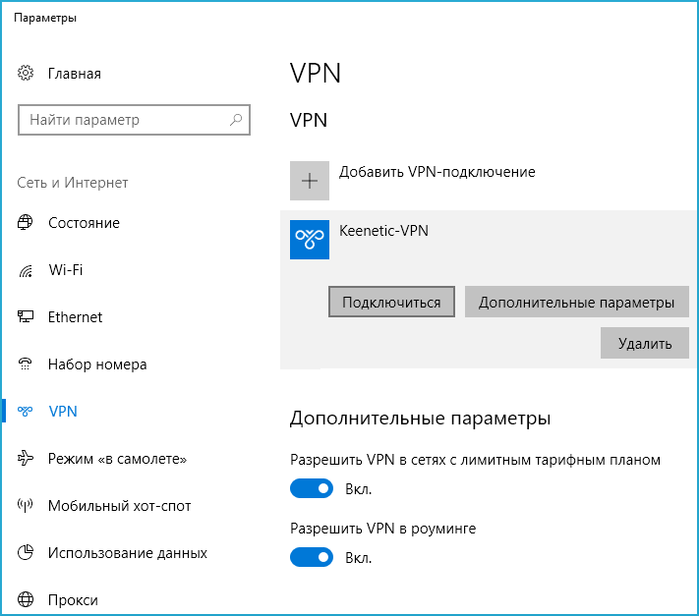Click the airplane mode icon
The image size is (699, 616).
coord(27,459)
